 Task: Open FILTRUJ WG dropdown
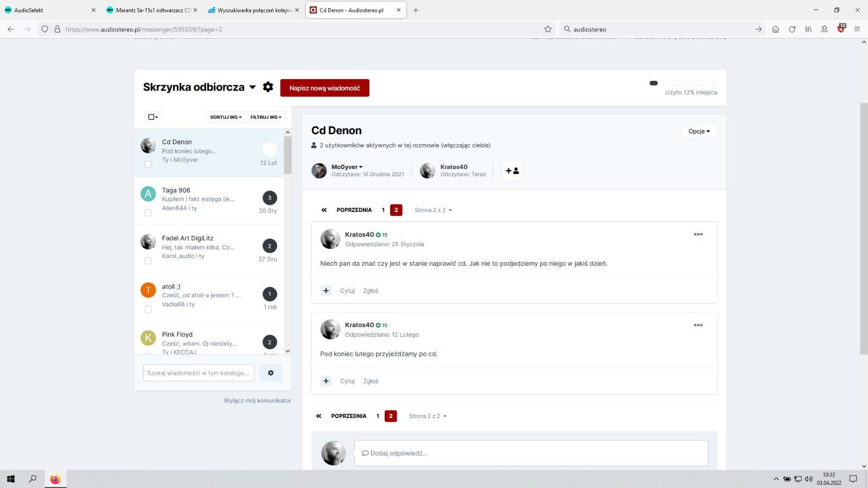pyautogui.click(x=266, y=117)
